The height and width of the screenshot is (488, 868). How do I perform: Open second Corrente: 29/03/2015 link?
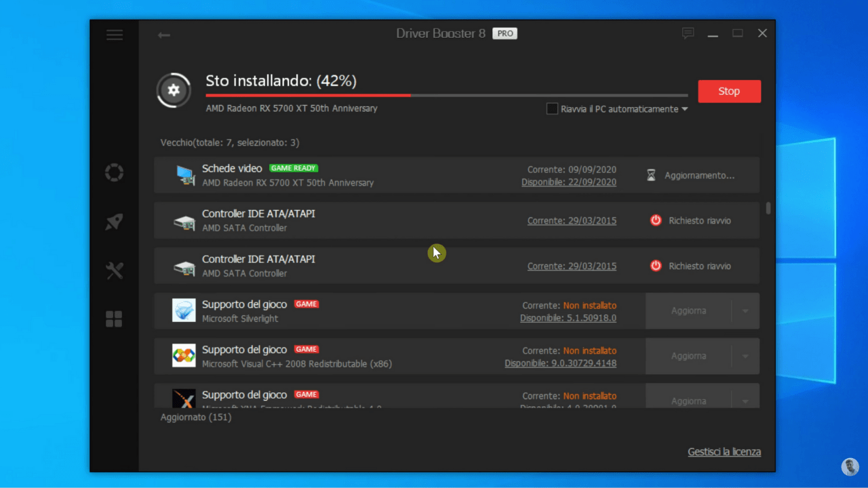point(572,266)
